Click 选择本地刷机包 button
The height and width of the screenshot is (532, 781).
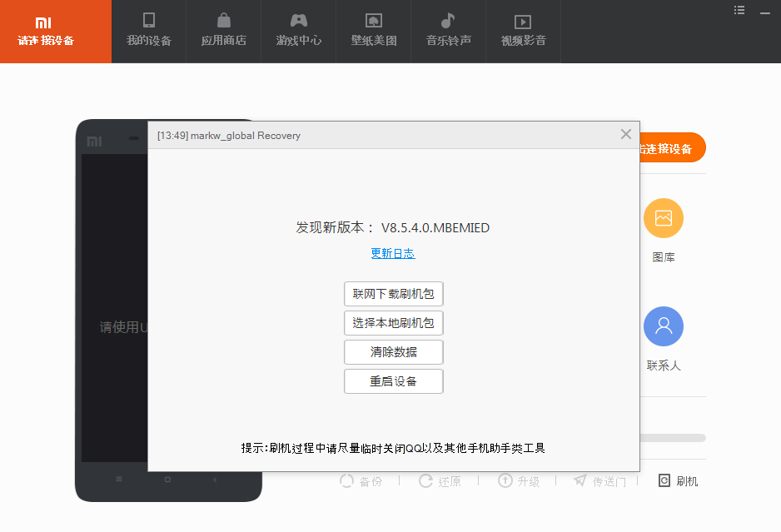pyautogui.click(x=393, y=323)
